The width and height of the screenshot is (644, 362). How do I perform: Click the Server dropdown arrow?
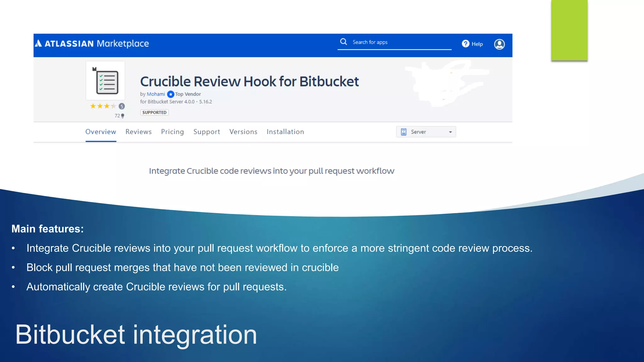(x=450, y=132)
